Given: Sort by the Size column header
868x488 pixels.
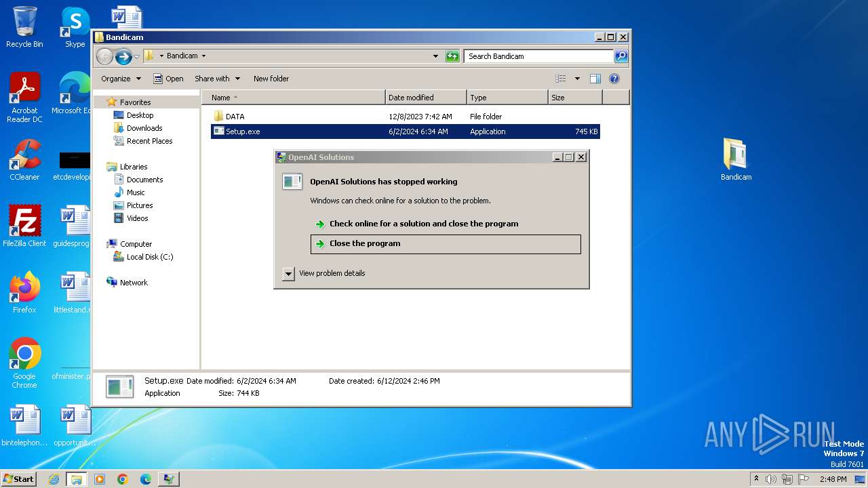Looking at the screenshot, I should (x=575, y=98).
